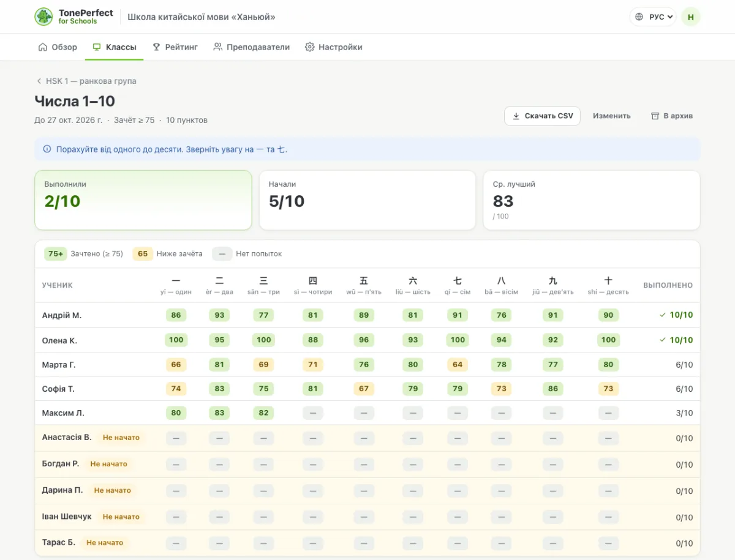Viewport: 735px width, 560px height.
Task: Select student row Іван Шевчук
Action: click(367, 517)
